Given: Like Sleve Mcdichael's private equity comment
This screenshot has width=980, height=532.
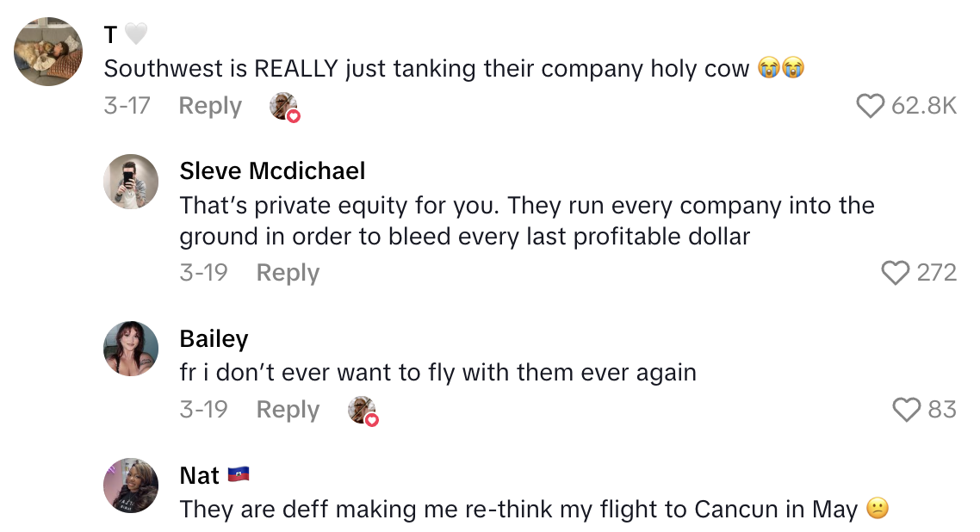Looking at the screenshot, I should click(x=896, y=273).
